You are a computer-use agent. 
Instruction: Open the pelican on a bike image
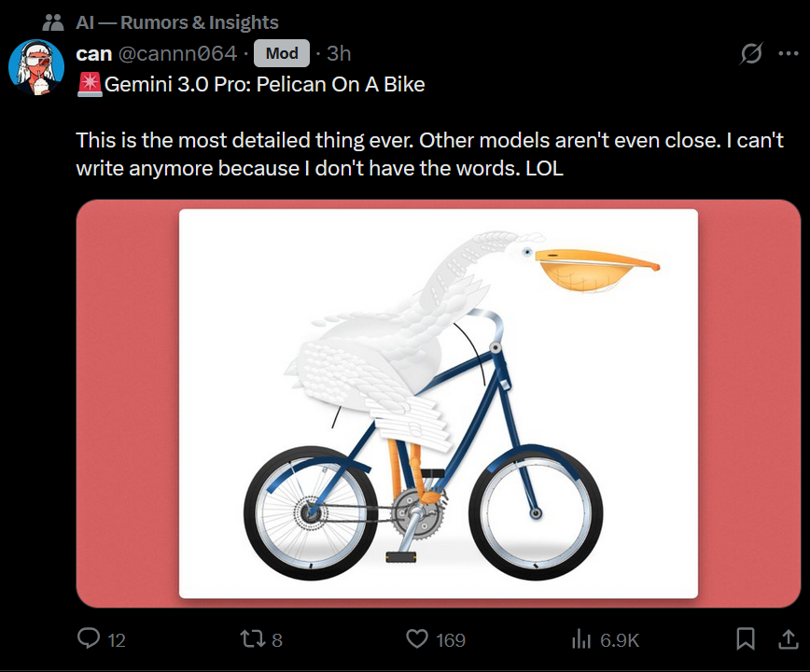point(438,403)
